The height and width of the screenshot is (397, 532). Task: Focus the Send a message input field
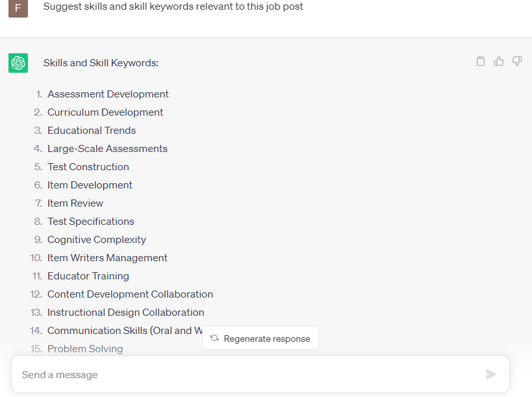pos(247,375)
